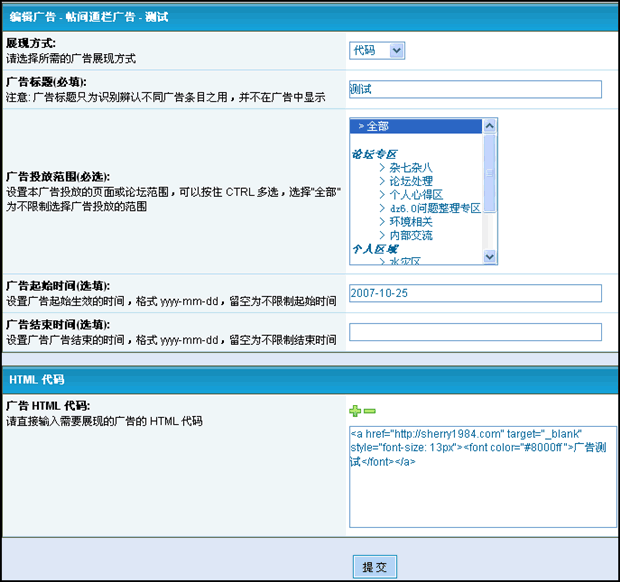Viewport: 620px width, 582px height.
Task: Click the forum list scroll down arrow
Action: (x=490, y=257)
